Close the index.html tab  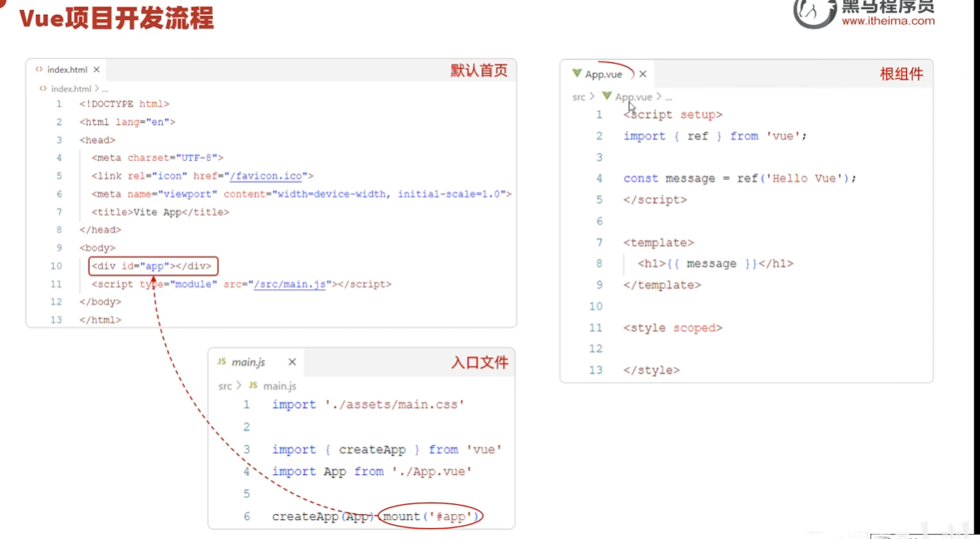tap(96, 69)
